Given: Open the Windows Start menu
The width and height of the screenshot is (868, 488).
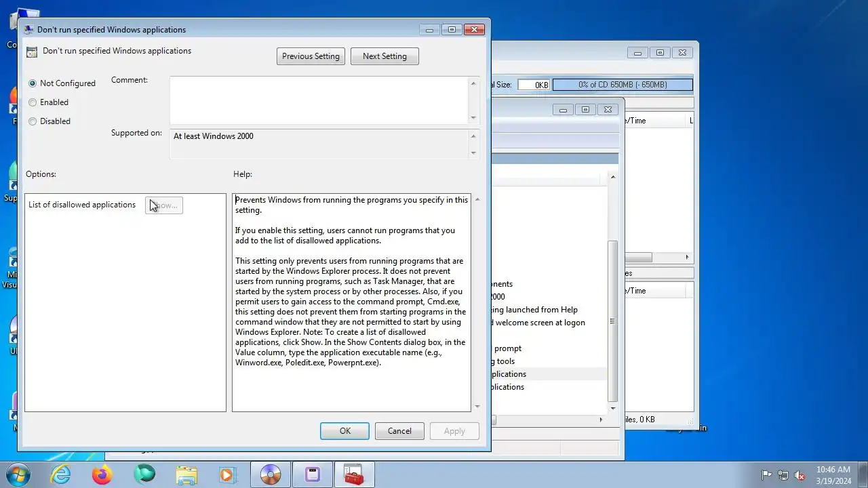Looking at the screenshot, I should 18,474.
